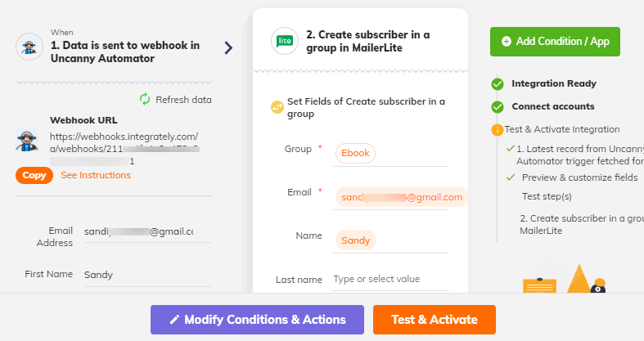Expand the step with the right chevron arrow

coord(229,48)
